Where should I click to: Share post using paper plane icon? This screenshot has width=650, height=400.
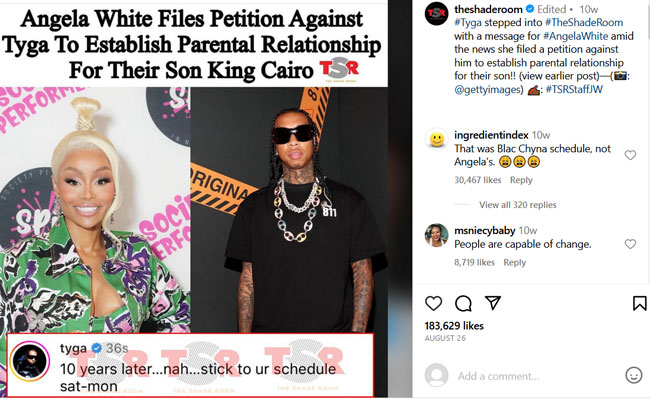point(493,303)
